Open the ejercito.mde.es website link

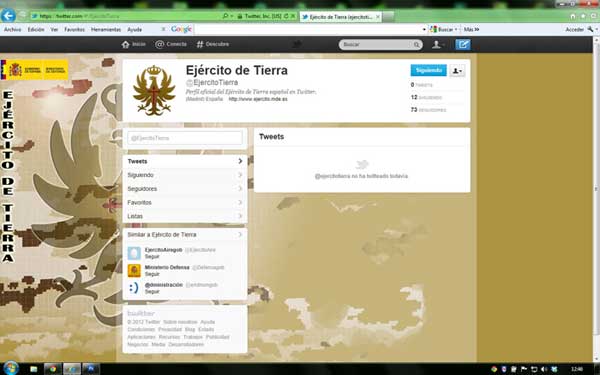258,99
